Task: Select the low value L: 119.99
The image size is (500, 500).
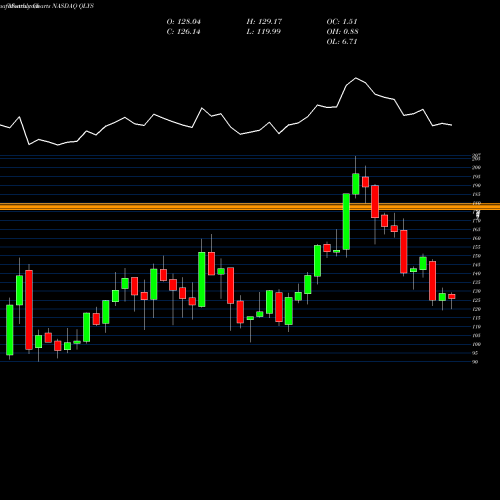Action: point(263,32)
